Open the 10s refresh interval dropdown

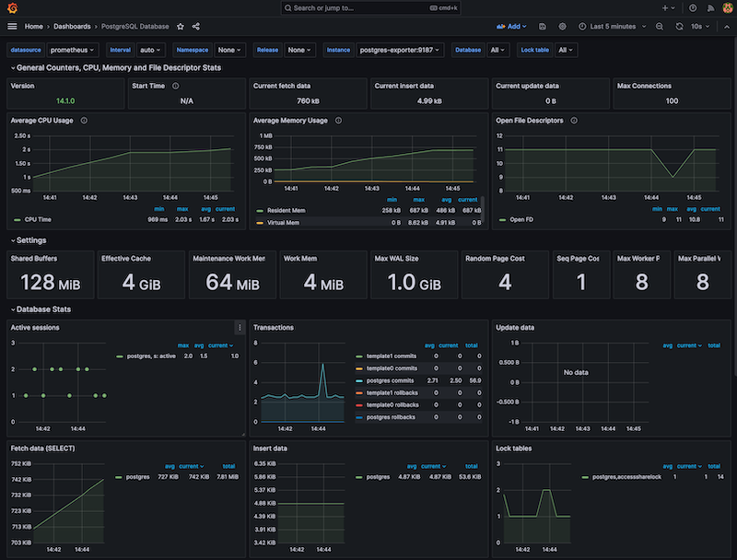[700, 27]
